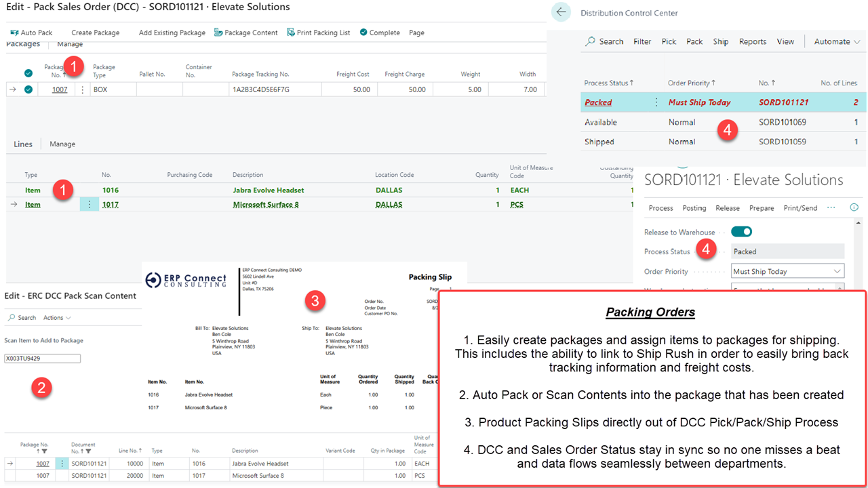Click the Scan Item to Add to Package field
This screenshot has height=488, width=868.
(42, 359)
